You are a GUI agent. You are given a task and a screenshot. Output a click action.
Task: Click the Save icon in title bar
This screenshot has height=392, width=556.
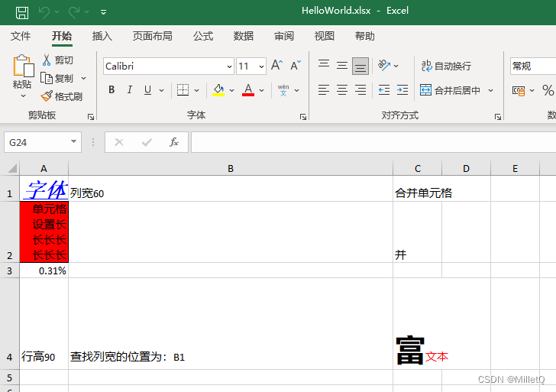coord(22,12)
